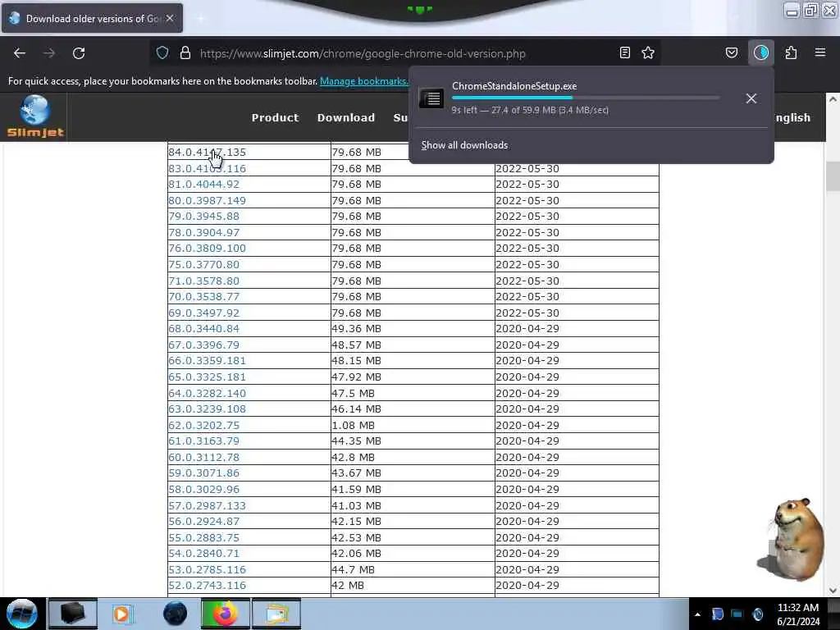Image resolution: width=840 pixels, height=630 pixels.
Task: Download Chrome version 57.0.2987.133
Action: coord(207,505)
